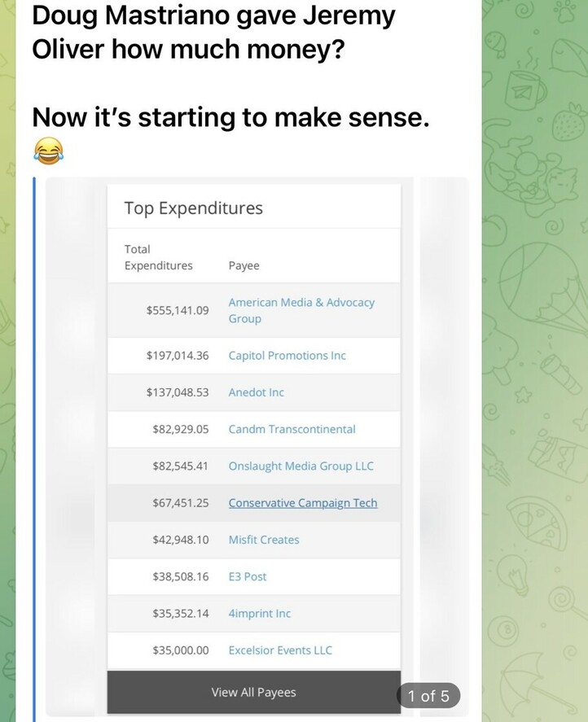The height and width of the screenshot is (722, 588).
Task: Select the $555,141.09 expenditure amount
Action: (x=178, y=310)
